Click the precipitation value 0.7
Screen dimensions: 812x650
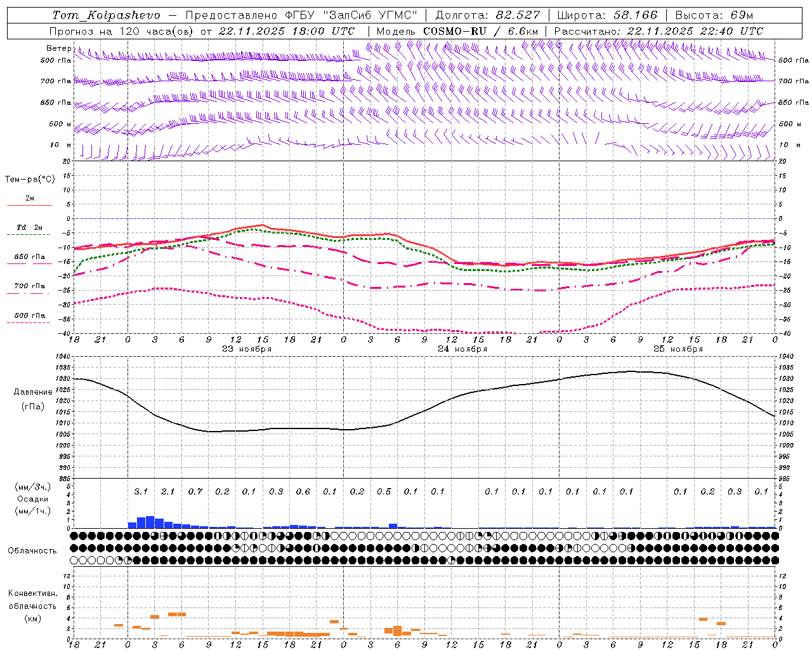click(195, 492)
